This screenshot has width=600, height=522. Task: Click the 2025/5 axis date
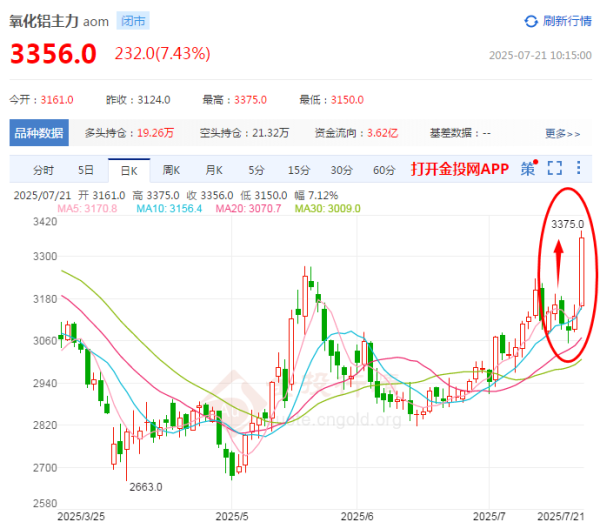[x=232, y=516]
